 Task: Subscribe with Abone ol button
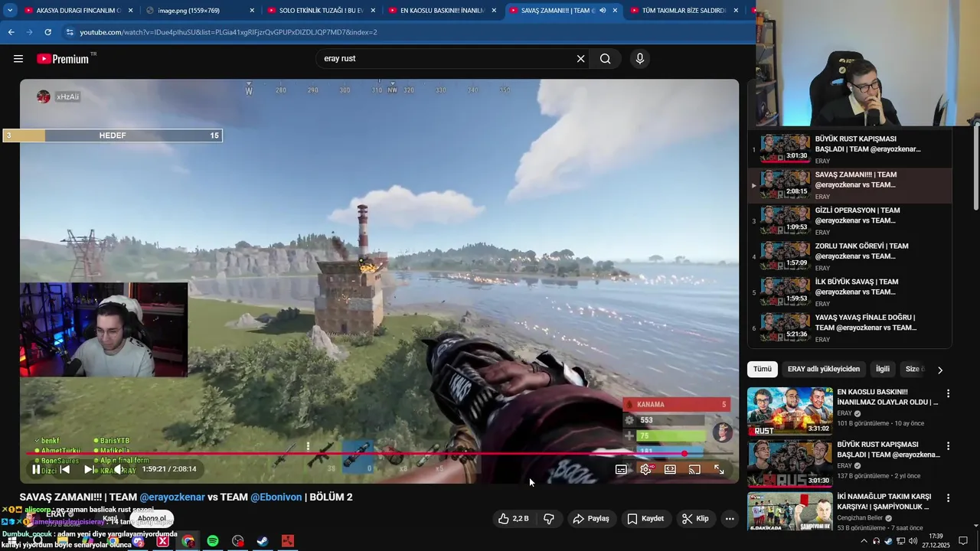point(152,518)
